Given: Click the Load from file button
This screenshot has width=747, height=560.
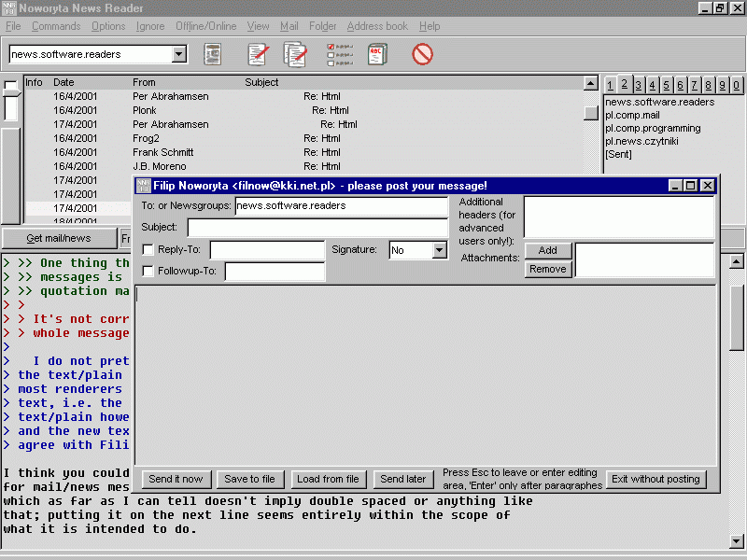Looking at the screenshot, I should click(328, 479).
